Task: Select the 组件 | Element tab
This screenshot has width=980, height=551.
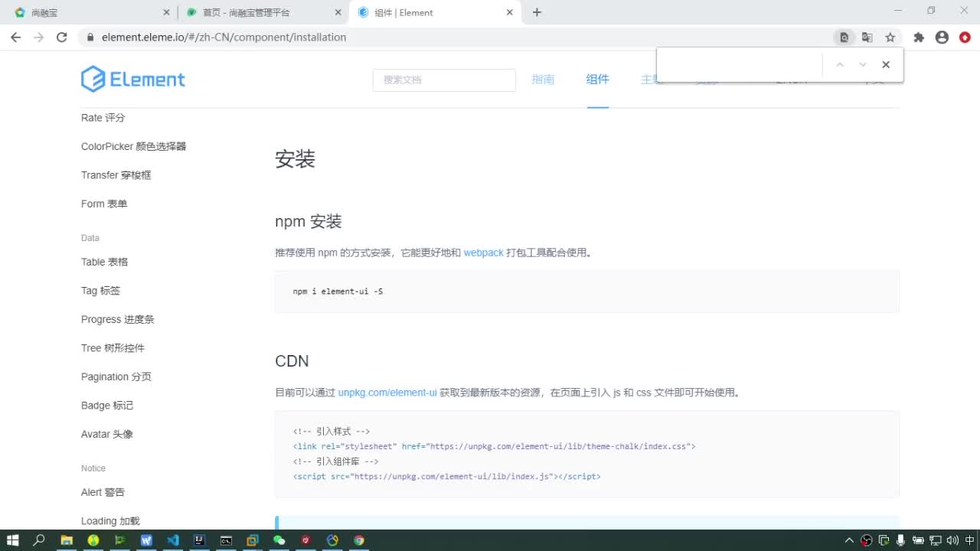Action: tap(435, 12)
